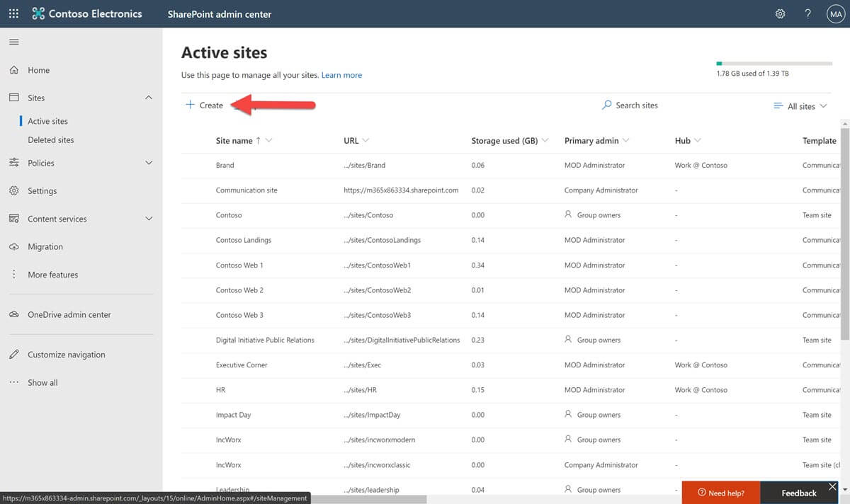The image size is (850, 504).
Task: Collapse the Sites section chevron
Action: click(149, 98)
